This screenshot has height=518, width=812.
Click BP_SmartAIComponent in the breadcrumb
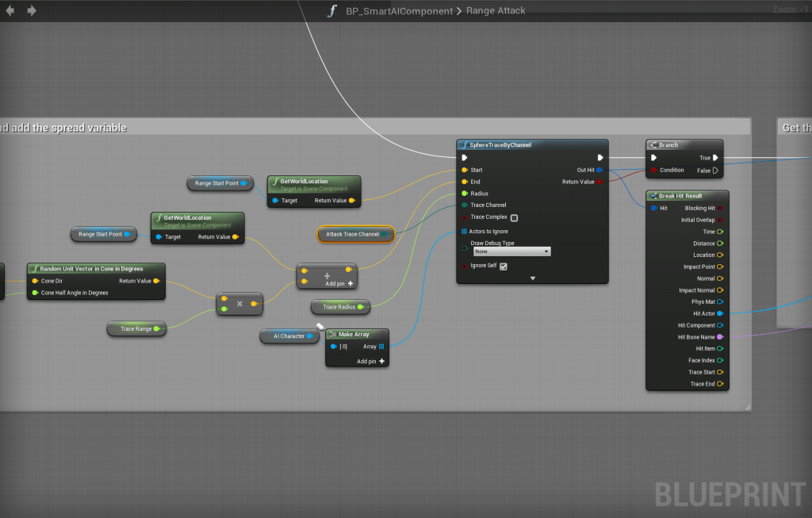(399, 11)
